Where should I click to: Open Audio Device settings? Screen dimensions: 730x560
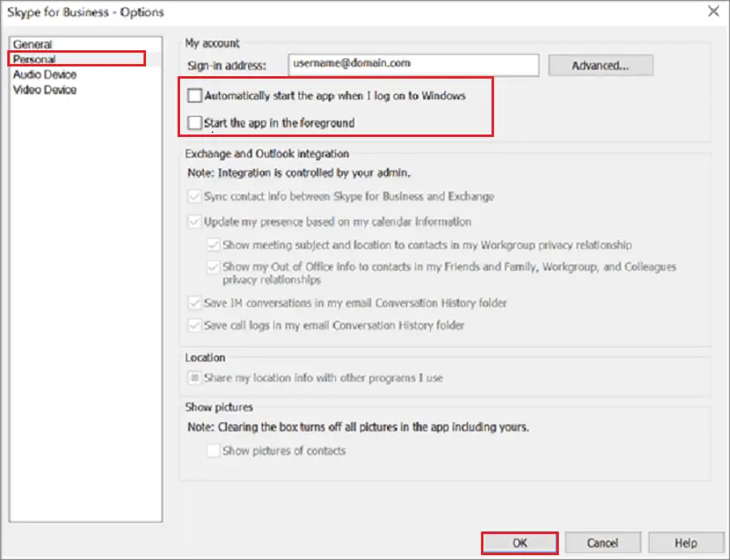click(x=45, y=75)
